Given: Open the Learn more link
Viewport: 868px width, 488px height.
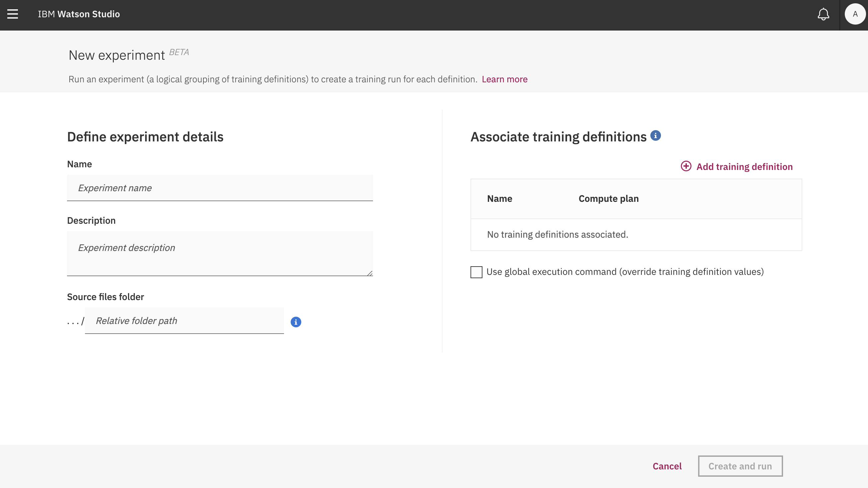Looking at the screenshot, I should (504, 79).
